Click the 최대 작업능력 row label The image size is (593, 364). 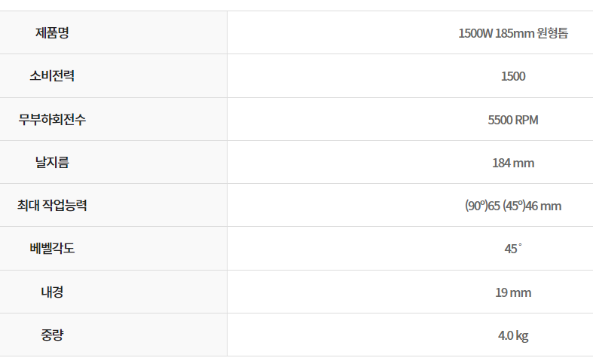(x=52, y=205)
